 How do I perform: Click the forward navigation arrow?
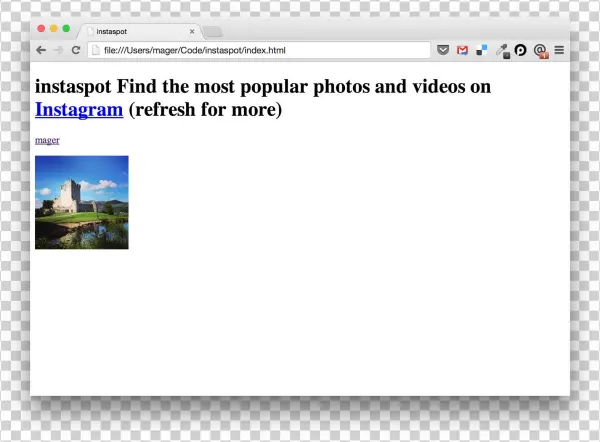click(x=58, y=50)
